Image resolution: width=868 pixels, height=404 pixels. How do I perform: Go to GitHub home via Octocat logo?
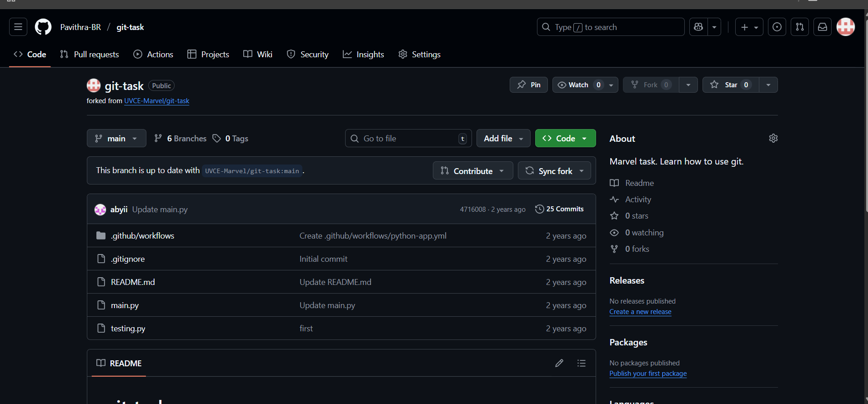[43, 27]
